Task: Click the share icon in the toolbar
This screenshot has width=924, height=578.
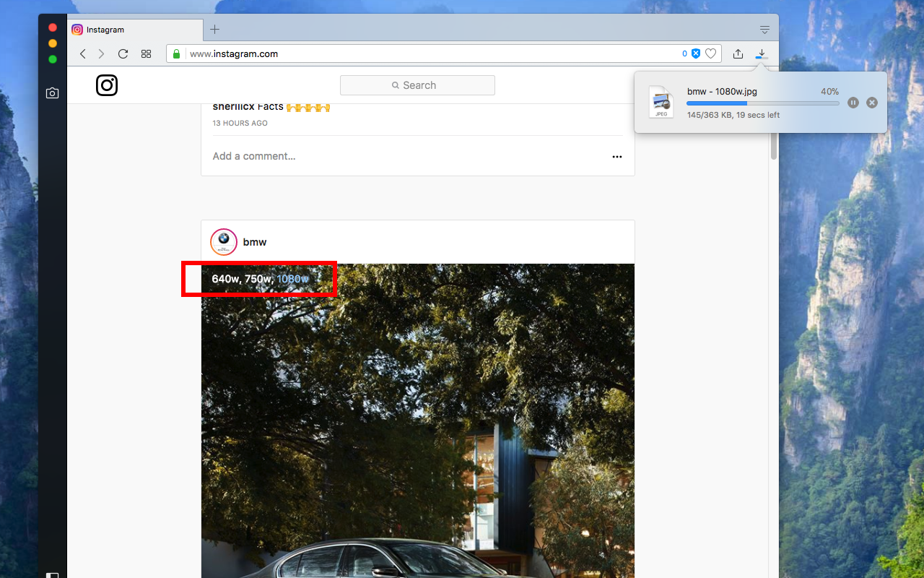Action: pyautogui.click(x=738, y=53)
